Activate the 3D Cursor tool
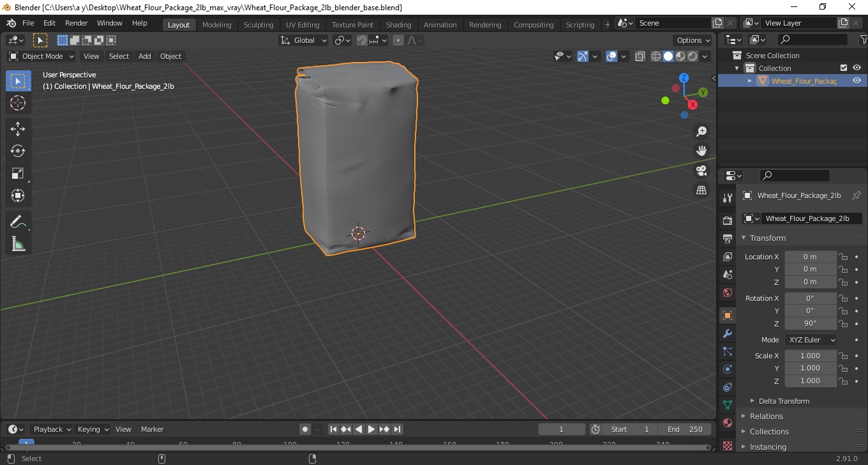The image size is (868, 465). click(18, 103)
